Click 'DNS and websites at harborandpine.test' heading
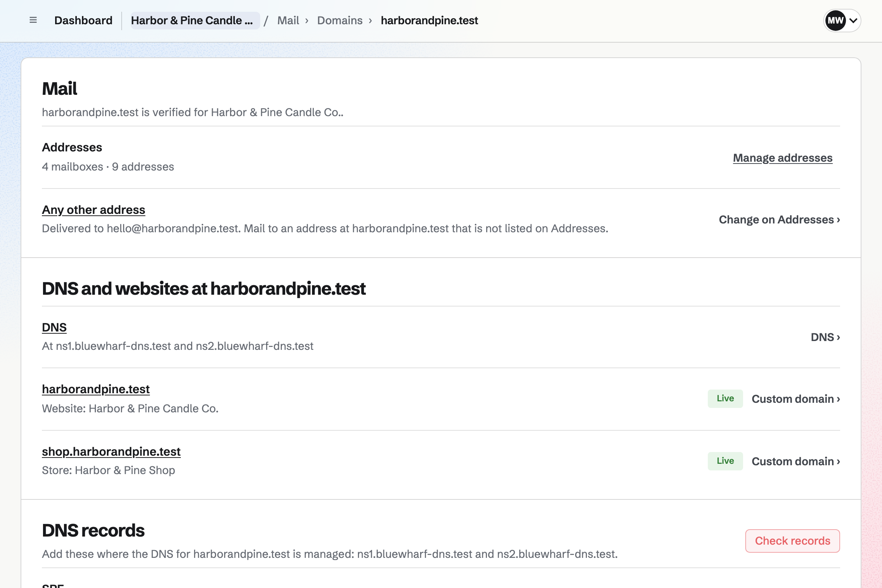 pyautogui.click(x=204, y=288)
